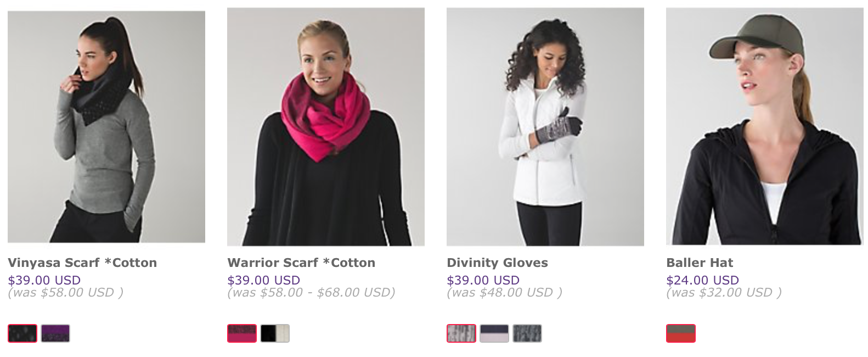View the Divinity Gloves product image

545,126
